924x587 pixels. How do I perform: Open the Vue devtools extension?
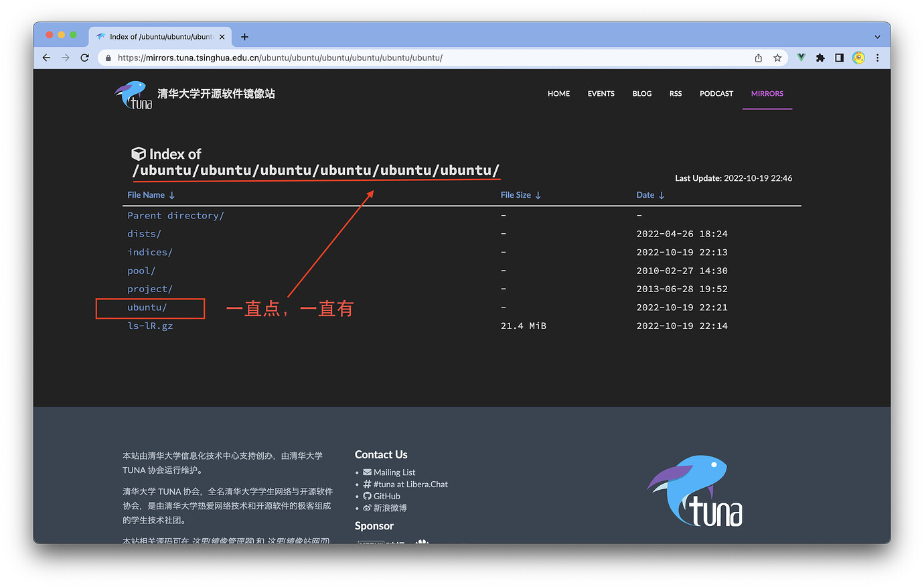click(x=801, y=58)
